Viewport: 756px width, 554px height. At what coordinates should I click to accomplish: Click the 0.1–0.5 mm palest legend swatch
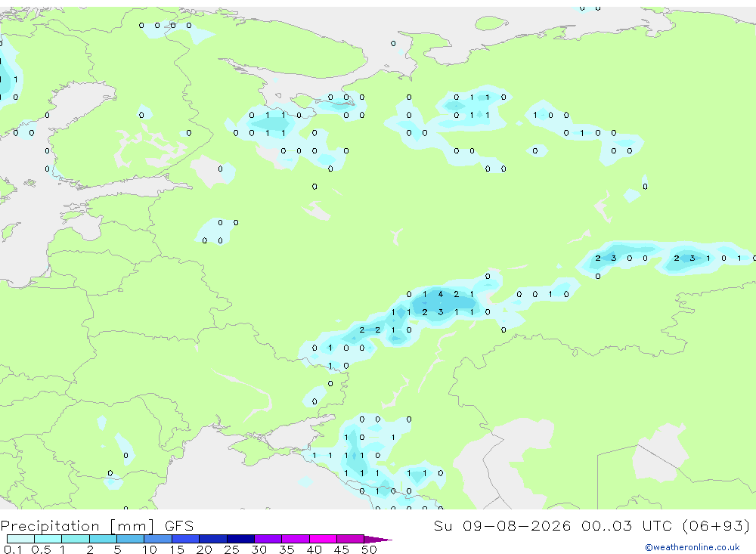coord(20,539)
